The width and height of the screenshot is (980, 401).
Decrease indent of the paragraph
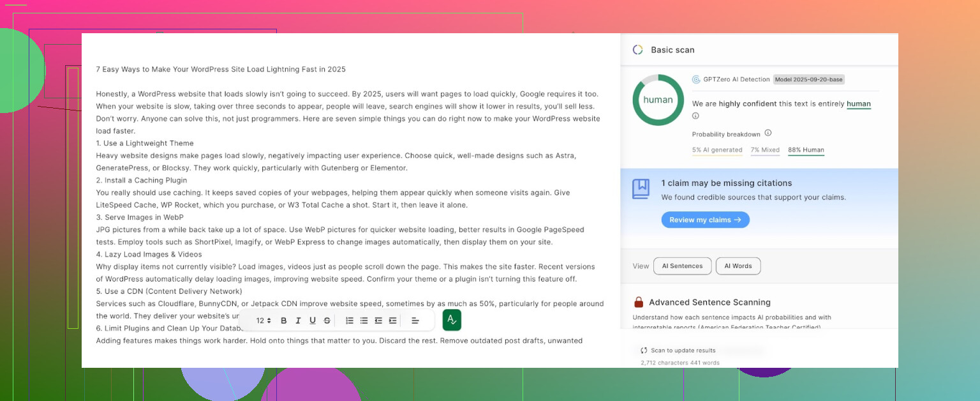tap(378, 321)
